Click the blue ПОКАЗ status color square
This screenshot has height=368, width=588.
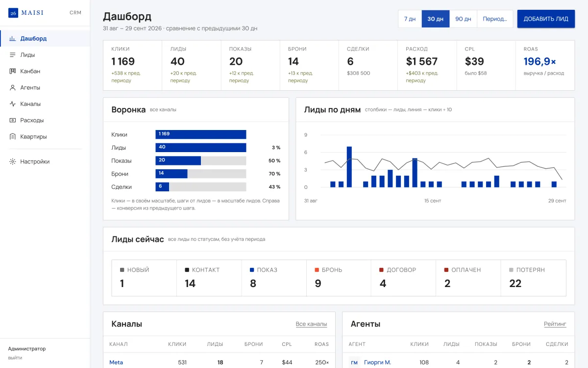coord(252,270)
